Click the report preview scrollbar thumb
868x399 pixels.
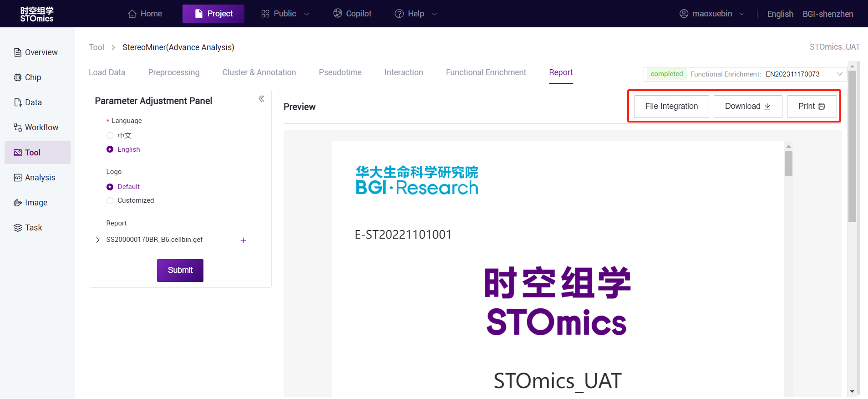click(x=788, y=163)
